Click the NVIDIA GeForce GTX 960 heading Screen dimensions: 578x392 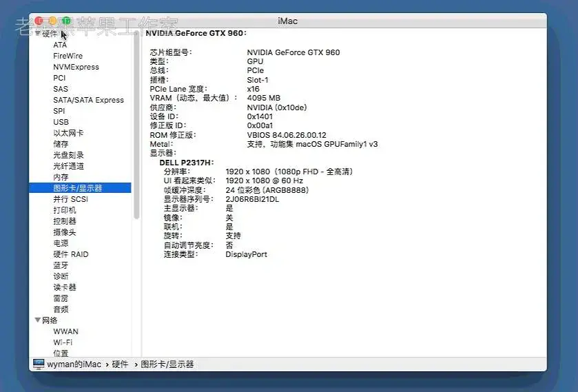pos(196,33)
